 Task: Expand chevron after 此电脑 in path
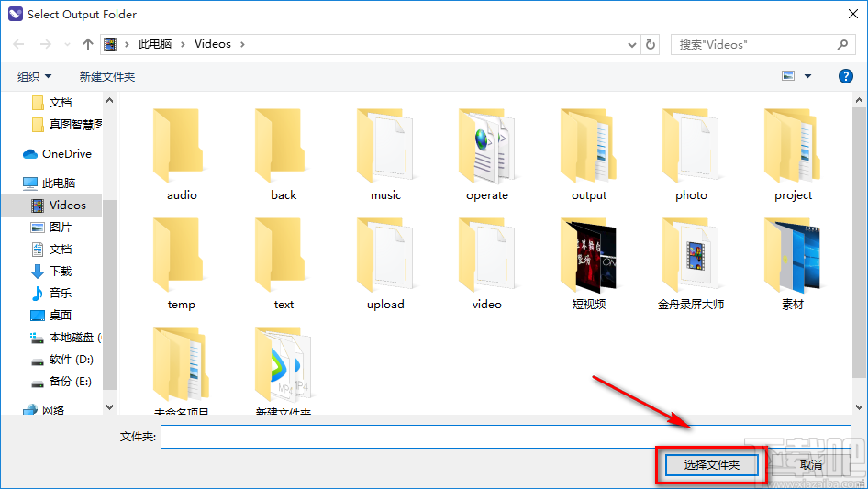point(183,44)
